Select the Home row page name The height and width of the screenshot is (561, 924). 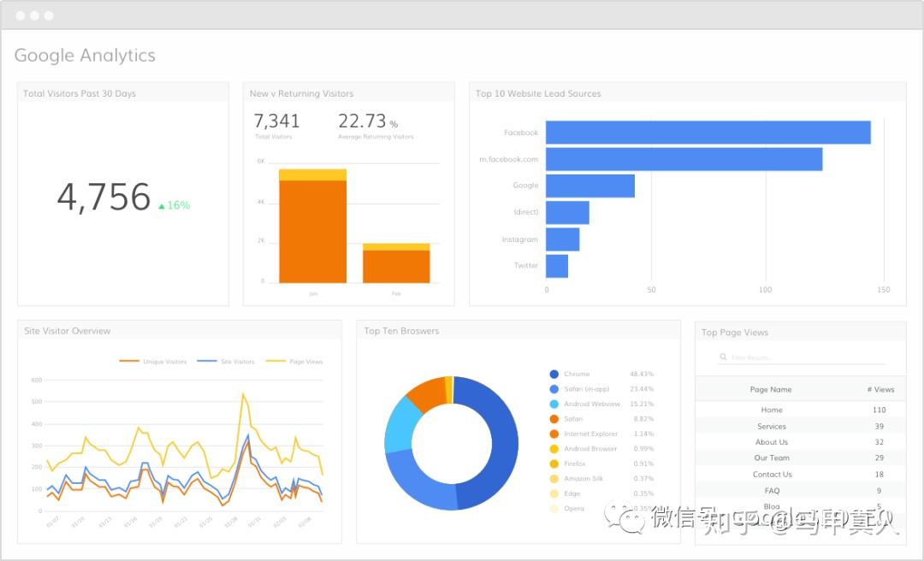click(772, 410)
